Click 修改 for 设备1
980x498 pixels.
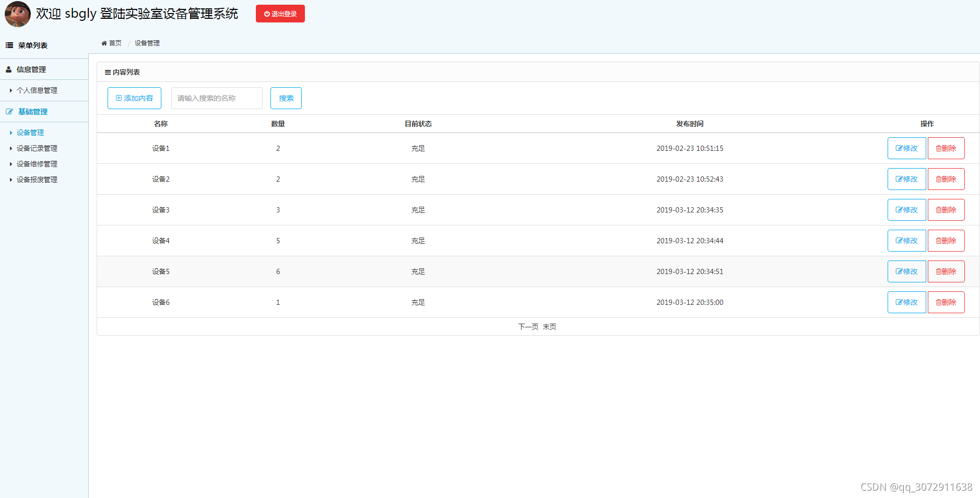(907, 148)
